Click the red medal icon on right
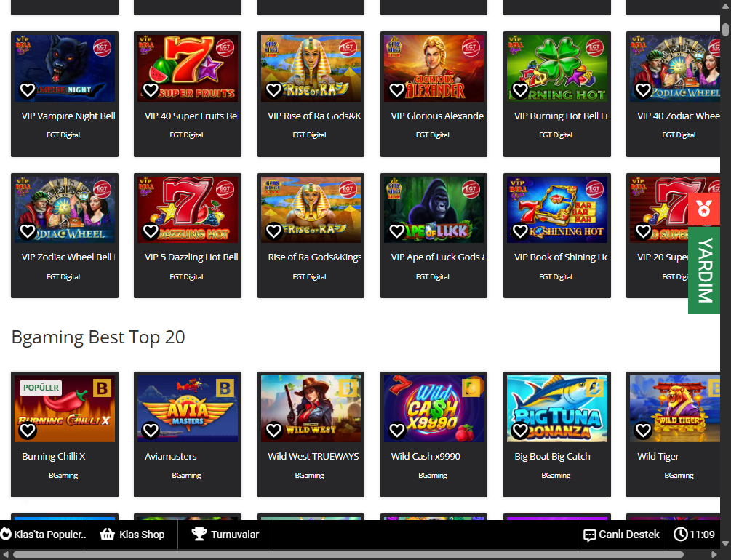 704,209
